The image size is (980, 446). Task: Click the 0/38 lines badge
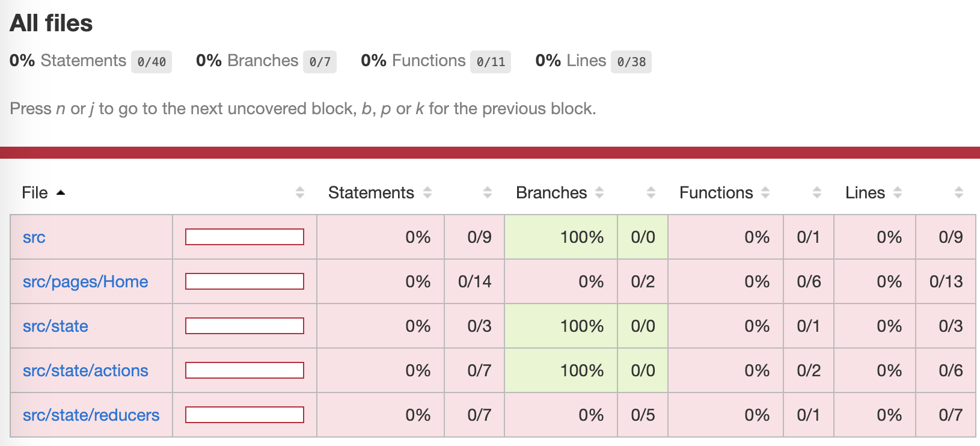click(x=631, y=61)
